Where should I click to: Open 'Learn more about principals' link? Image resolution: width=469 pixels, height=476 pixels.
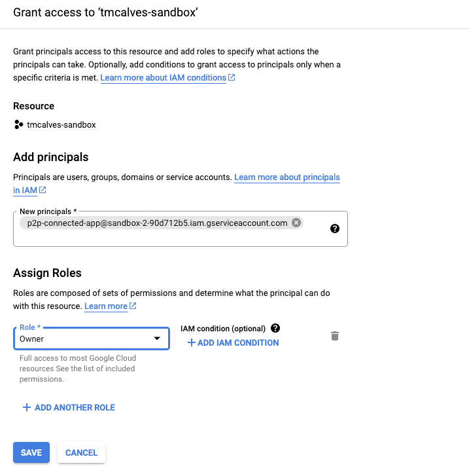pos(287,177)
